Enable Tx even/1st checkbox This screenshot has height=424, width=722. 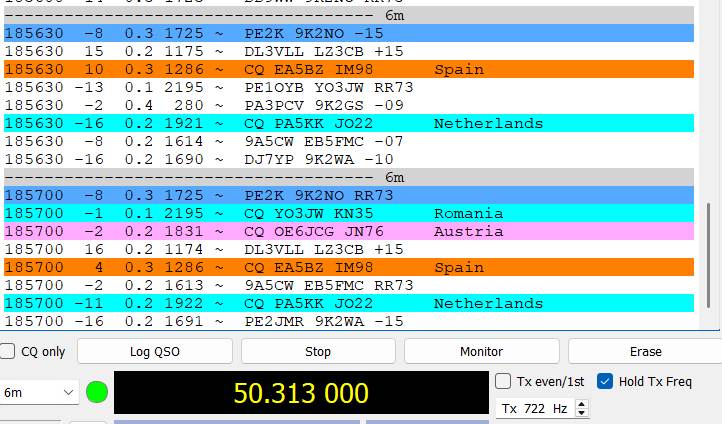click(x=503, y=382)
